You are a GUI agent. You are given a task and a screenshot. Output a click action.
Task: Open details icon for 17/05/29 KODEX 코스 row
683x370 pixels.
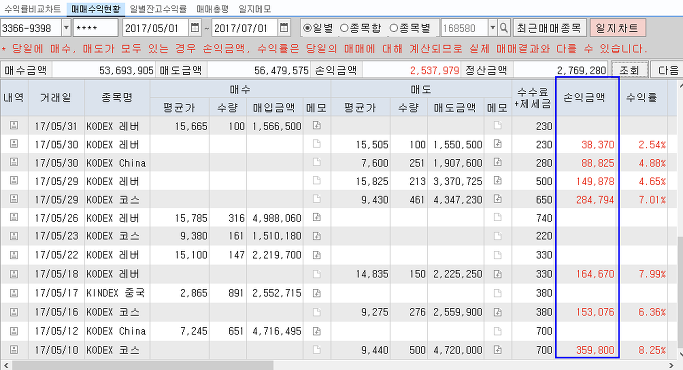pos(14,199)
